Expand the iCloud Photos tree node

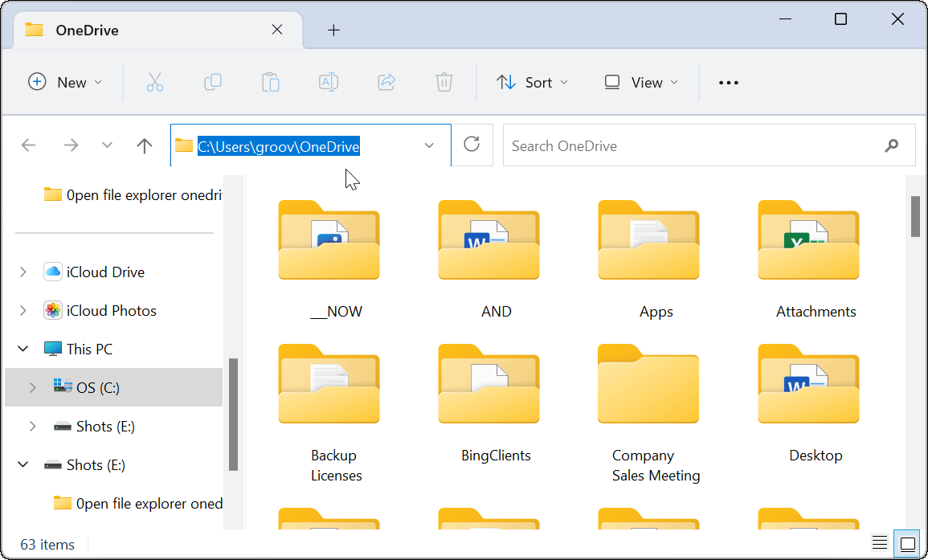tap(23, 311)
